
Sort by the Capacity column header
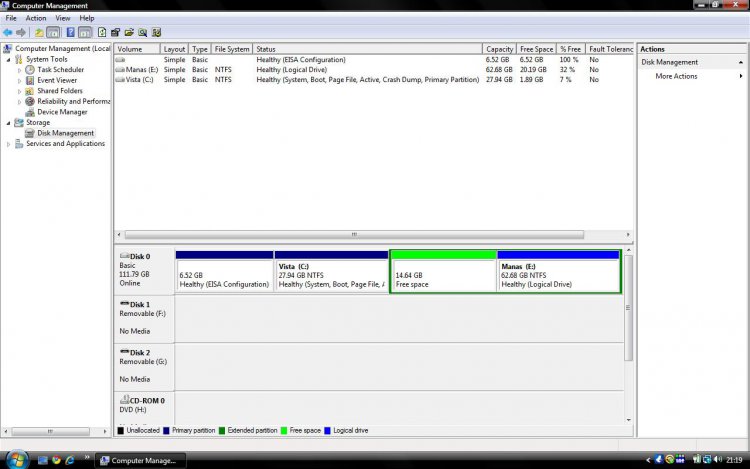499,49
